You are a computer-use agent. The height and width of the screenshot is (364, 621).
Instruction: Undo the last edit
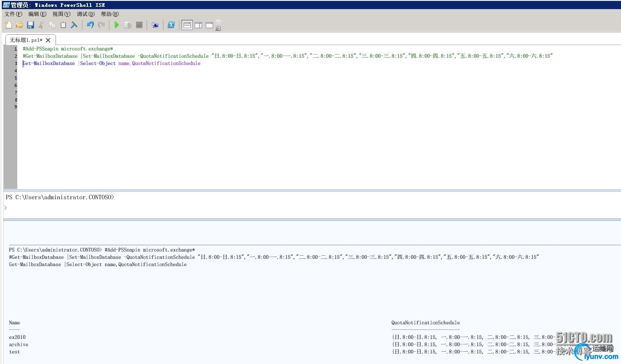tap(90, 25)
